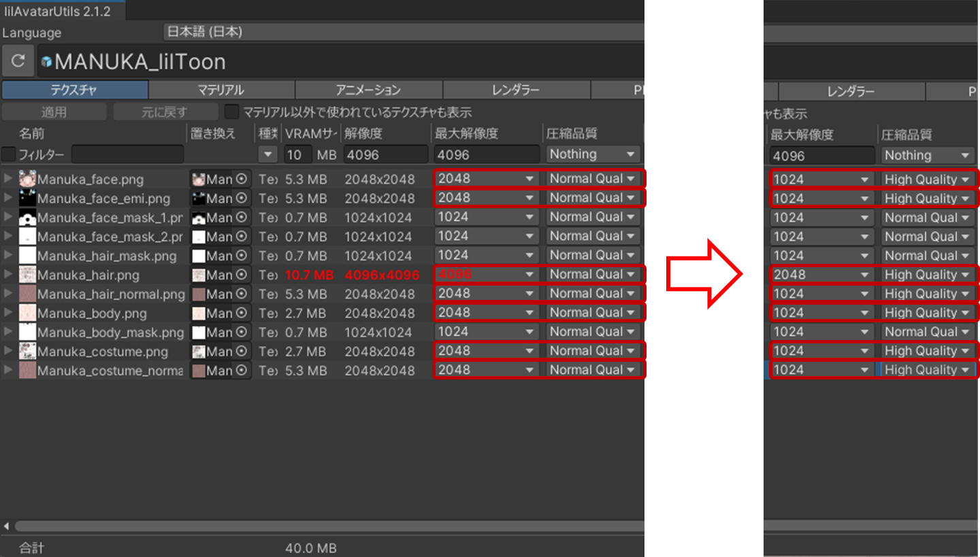The width and height of the screenshot is (980, 557).
Task: Expand the Manuka_hair.png row
Action: (8, 275)
